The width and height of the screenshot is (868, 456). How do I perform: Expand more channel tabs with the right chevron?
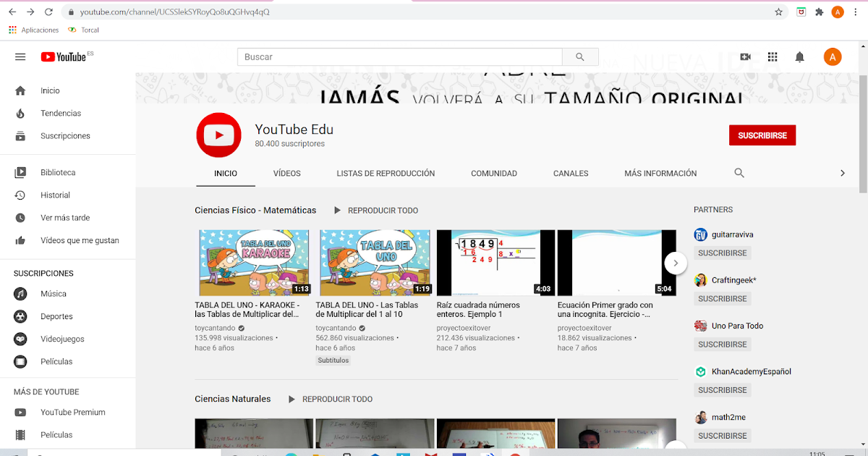pos(842,173)
